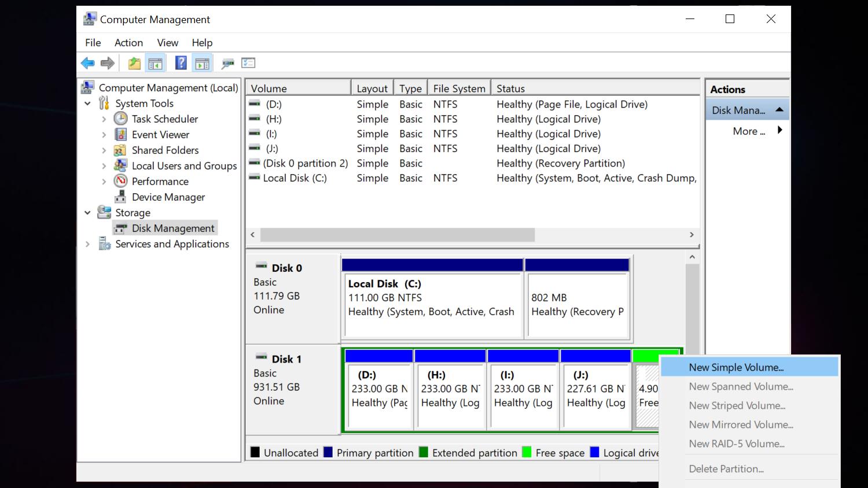Click the Services and Applications icon
Viewport: 868px width, 488px height.
click(104, 243)
